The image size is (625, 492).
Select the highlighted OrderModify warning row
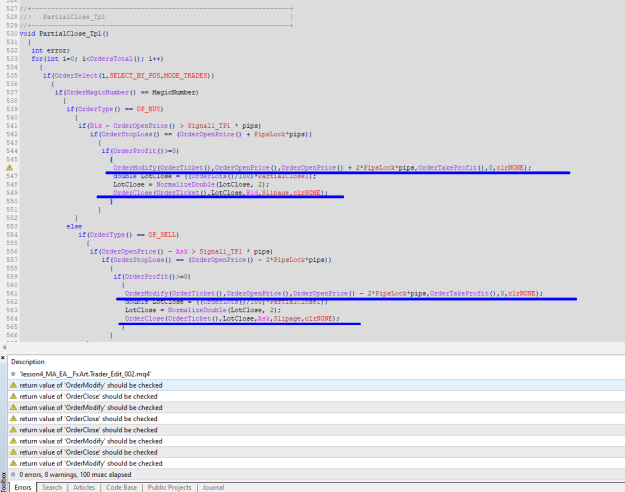pyautogui.click(x=316, y=385)
